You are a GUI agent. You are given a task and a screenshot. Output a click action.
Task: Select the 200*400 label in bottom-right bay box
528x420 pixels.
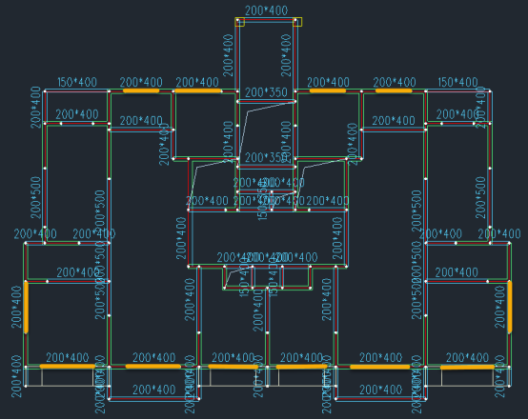381,390
